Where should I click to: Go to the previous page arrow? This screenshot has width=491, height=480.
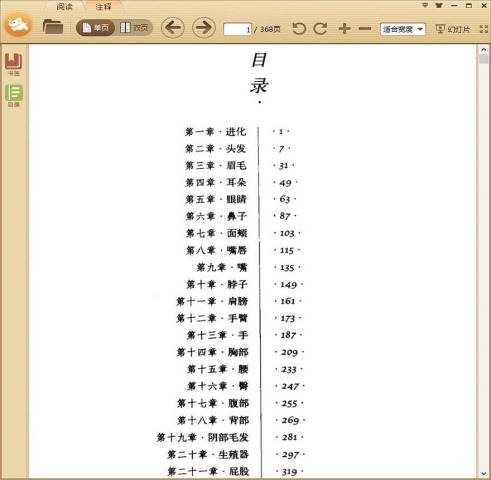(173, 28)
